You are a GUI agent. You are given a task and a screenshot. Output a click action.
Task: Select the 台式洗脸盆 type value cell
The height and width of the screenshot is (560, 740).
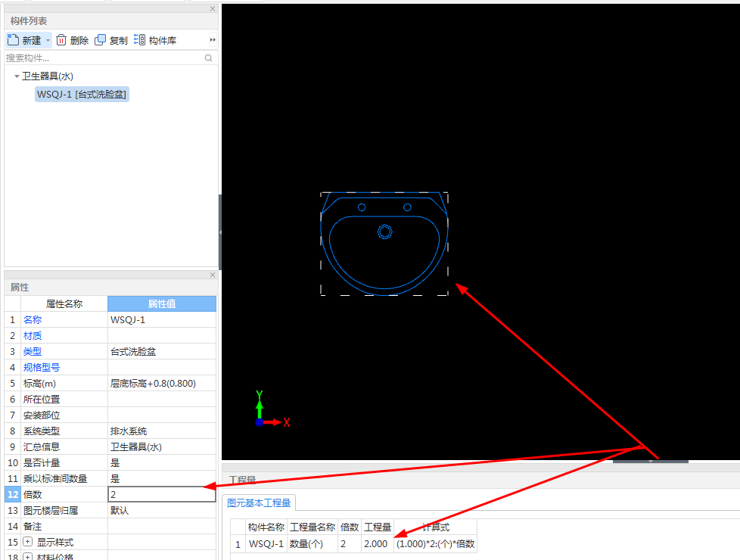tap(162, 352)
